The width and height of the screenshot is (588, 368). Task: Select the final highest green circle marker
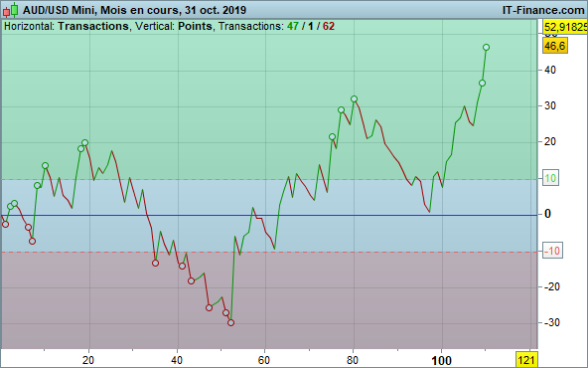486,48
